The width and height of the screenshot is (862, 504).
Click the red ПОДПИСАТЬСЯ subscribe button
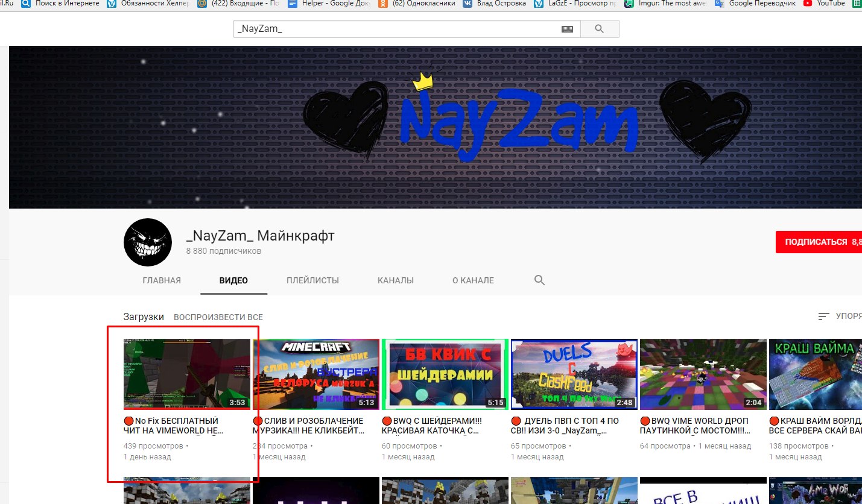click(819, 242)
